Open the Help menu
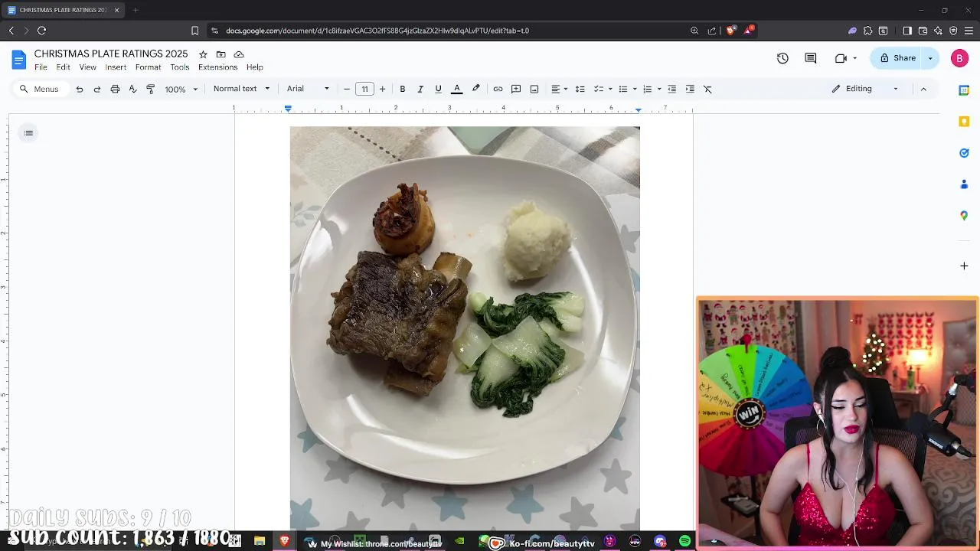The width and height of the screenshot is (980, 551). tap(255, 67)
